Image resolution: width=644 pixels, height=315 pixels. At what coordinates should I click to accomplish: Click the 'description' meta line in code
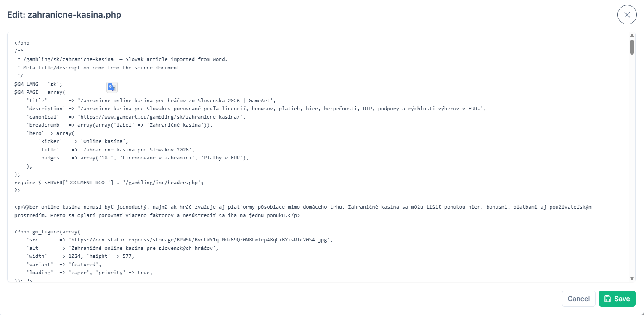[x=256, y=109]
